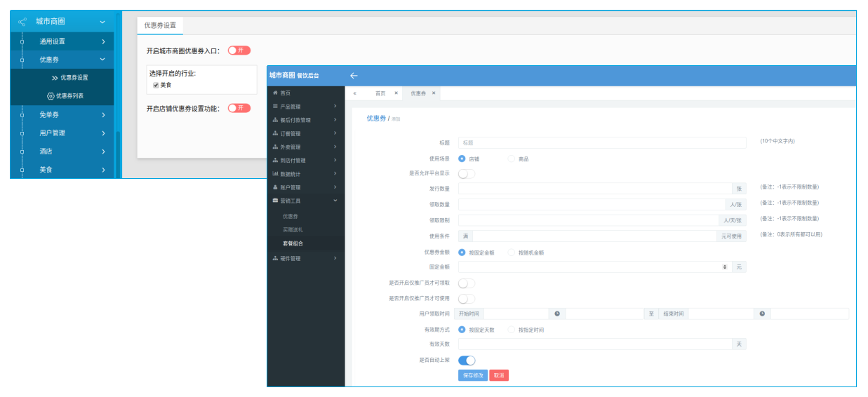The height and width of the screenshot is (397, 868).
Task: Click the 首页 home icon in sidebar
Action: (x=275, y=93)
